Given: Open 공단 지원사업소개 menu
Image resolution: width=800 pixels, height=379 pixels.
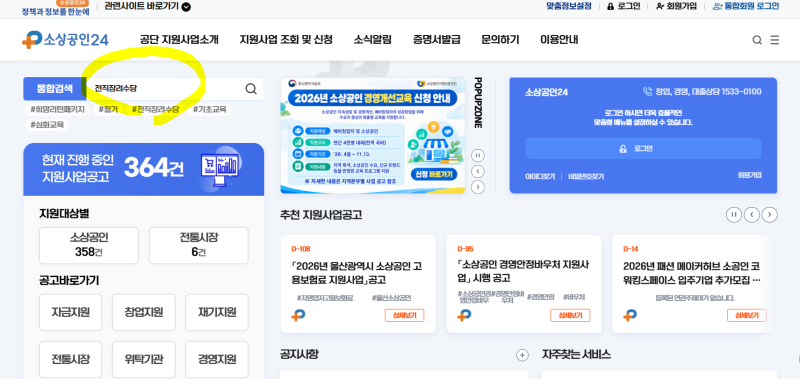Looking at the screenshot, I should point(180,40).
